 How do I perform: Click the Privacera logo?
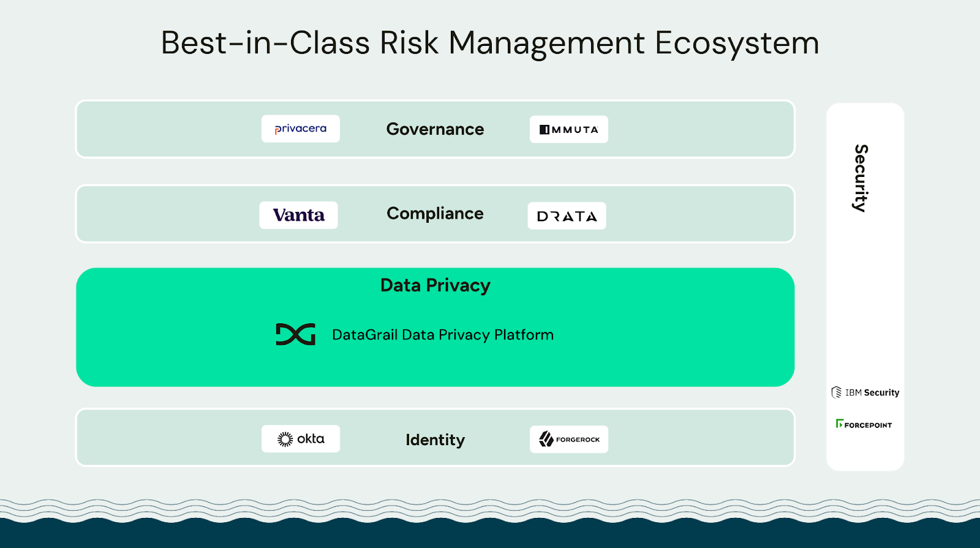point(300,129)
